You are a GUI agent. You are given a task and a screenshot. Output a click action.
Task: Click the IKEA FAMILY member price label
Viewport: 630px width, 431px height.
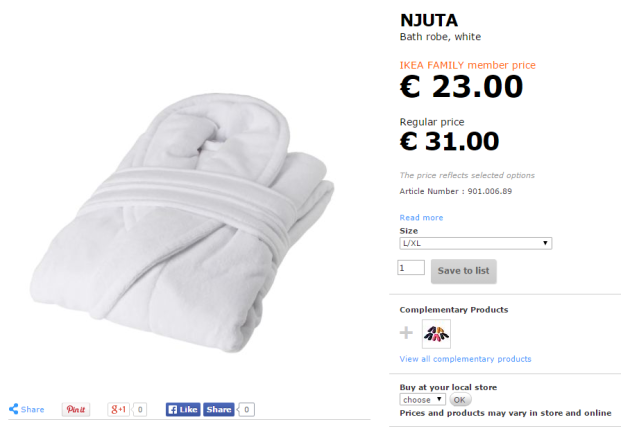pos(467,65)
